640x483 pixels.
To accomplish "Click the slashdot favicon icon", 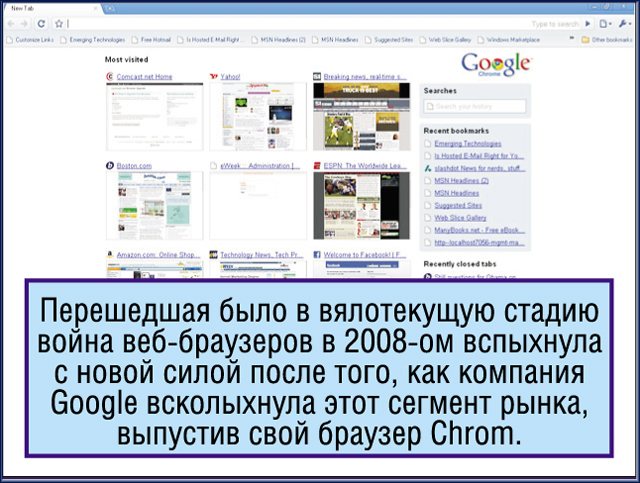I will click(x=427, y=168).
